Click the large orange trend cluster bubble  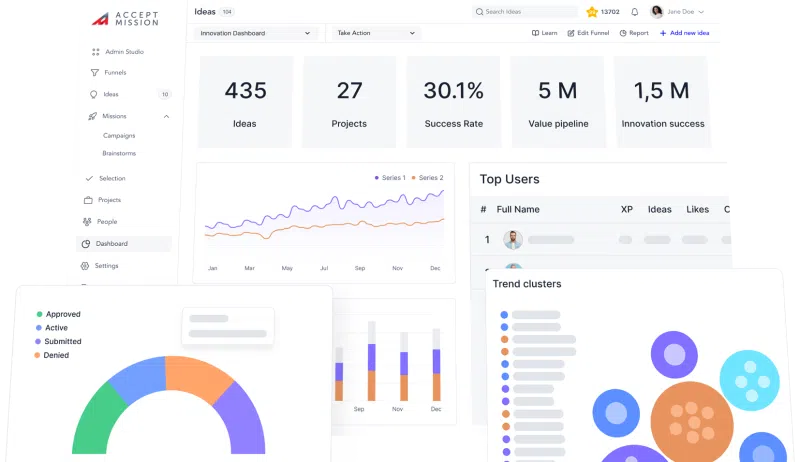(x=692, y=422)
